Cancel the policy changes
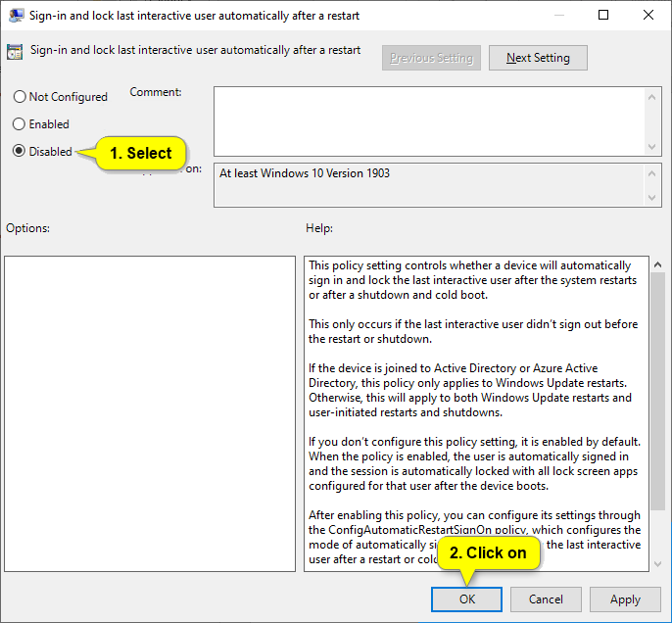The width and height of the screenshot is (672, 623). [546, 599]
